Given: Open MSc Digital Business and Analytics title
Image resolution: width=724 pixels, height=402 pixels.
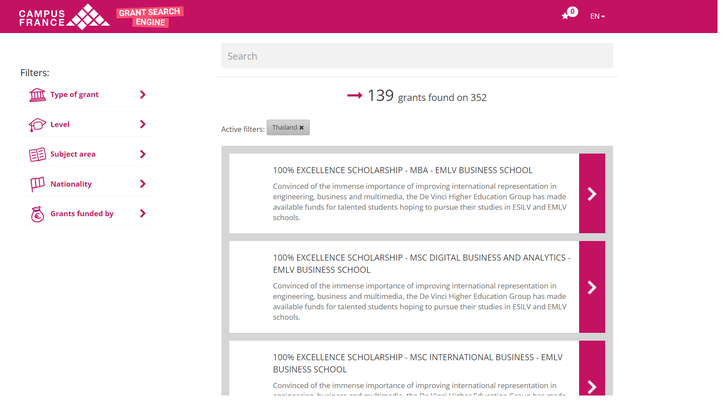Looking at the screenshot, I should click(422, 264).
